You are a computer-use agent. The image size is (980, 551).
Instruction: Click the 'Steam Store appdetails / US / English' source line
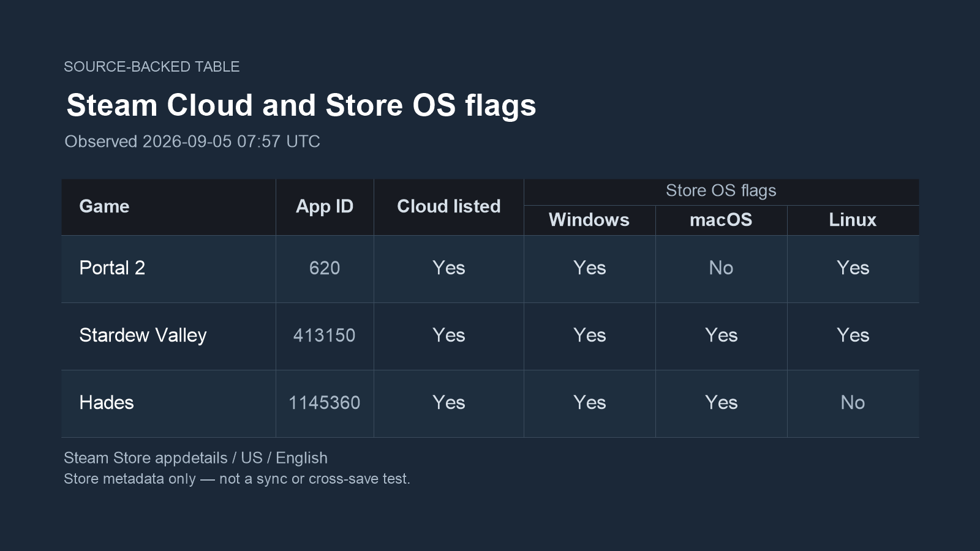click(196, 458)
